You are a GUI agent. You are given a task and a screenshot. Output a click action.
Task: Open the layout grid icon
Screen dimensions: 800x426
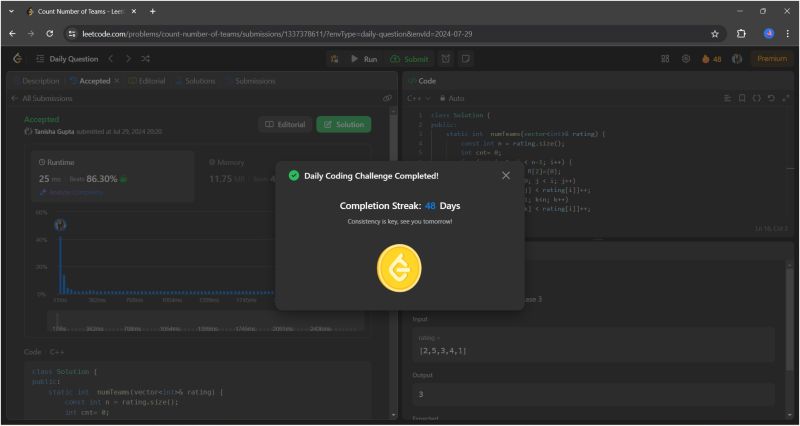(665, 59)
